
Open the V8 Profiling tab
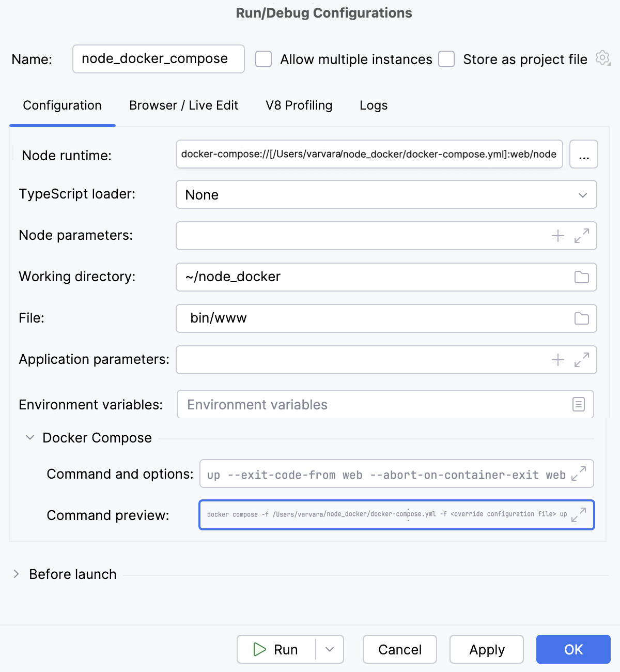[299, 105]
